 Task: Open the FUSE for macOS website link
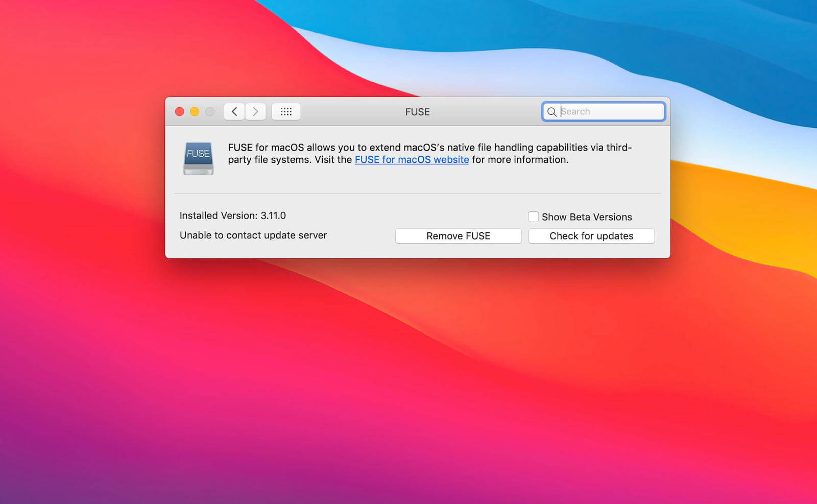point(412,160)
